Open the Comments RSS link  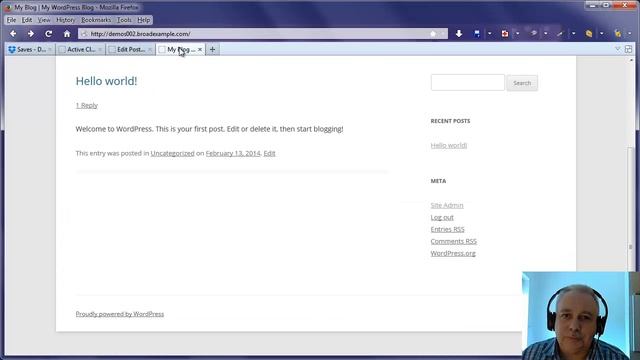pyautogui.click(x=453, y=241)
